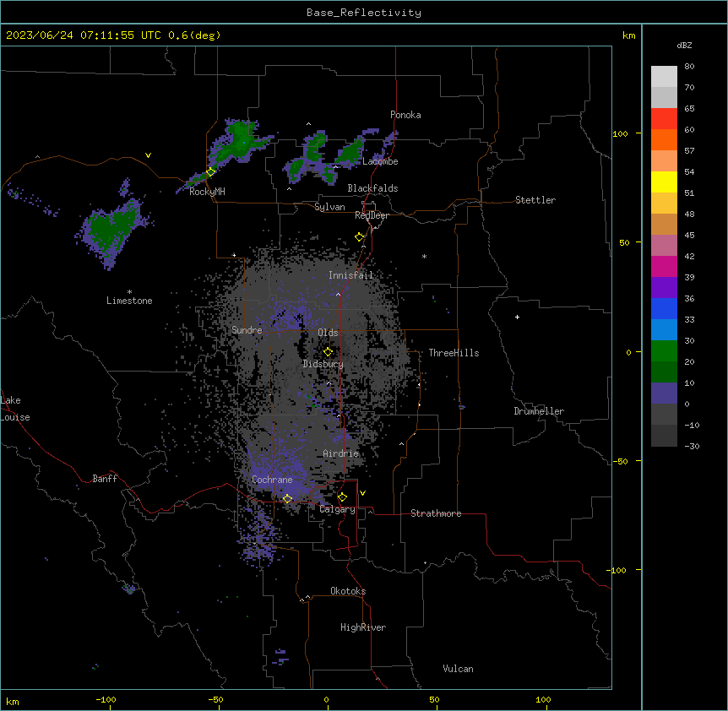The width and height of the screenshot is (728, 711).
Task: Click the Okotoks town label
Action: (348, 591)
